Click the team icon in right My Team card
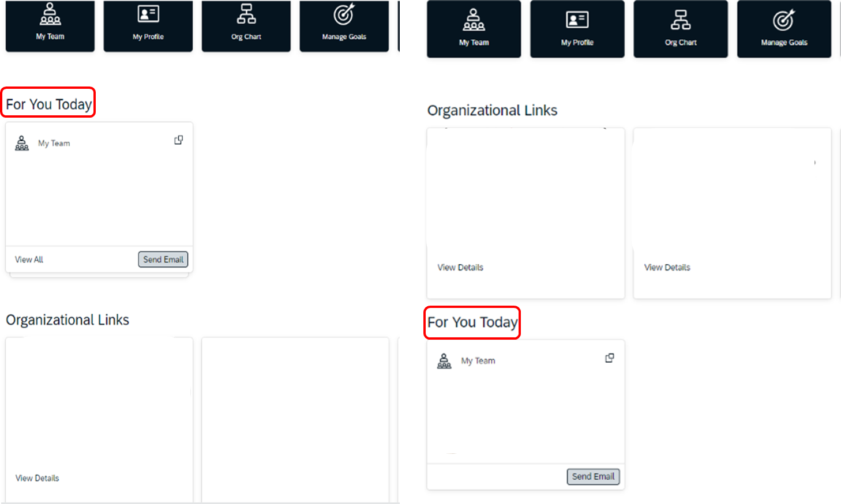Viewport: 841px width, 504px height. click(x=444, y=361)
